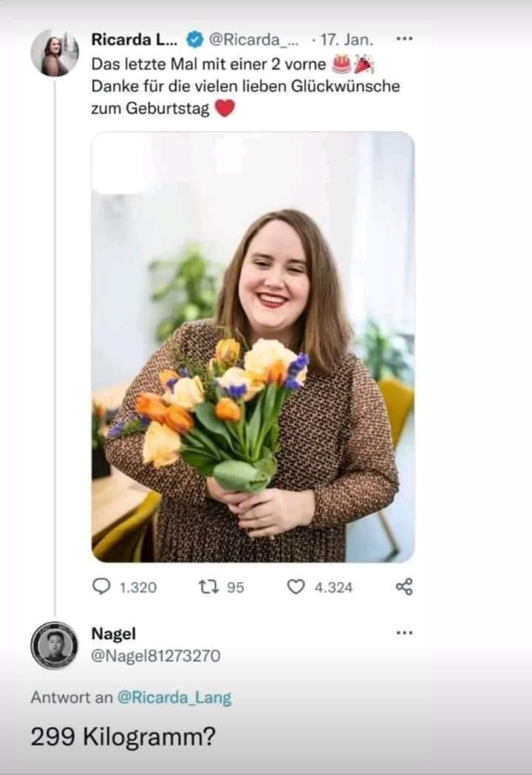View Nagel's profile picture
The image size is (532, 775).
(x=55, y=645)
